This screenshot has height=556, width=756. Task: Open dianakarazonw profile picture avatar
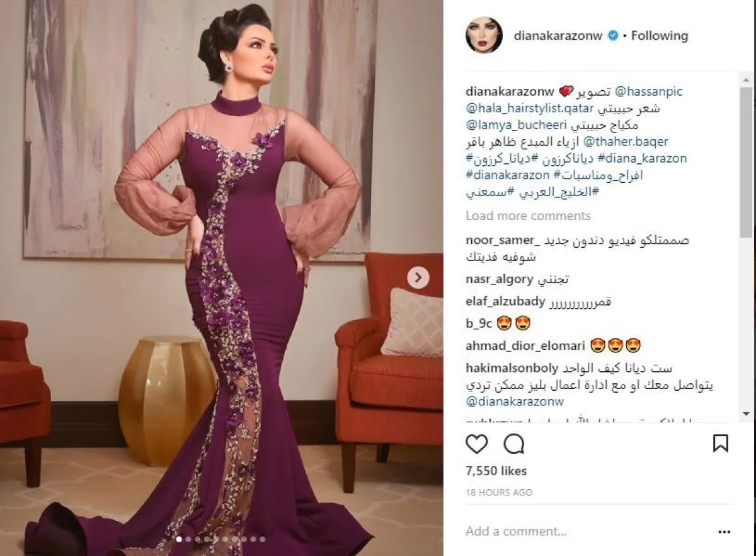click(484, 35)
